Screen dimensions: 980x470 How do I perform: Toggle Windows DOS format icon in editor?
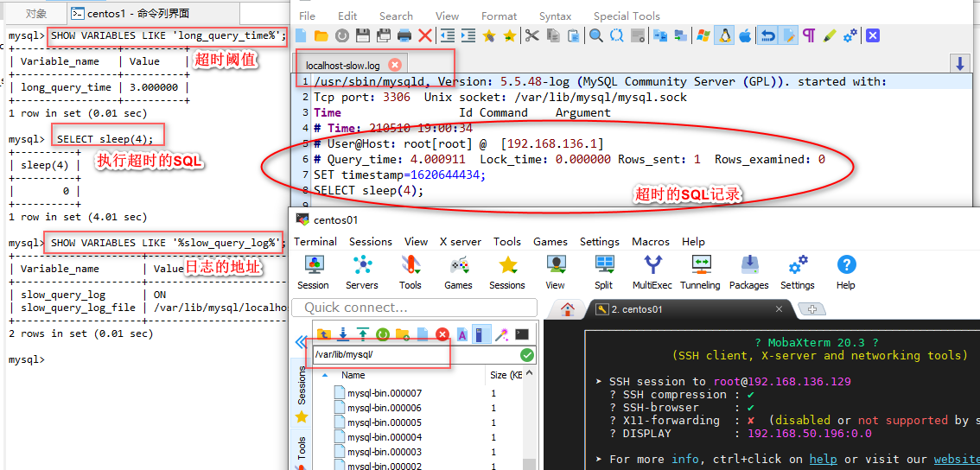pos(703,35)
